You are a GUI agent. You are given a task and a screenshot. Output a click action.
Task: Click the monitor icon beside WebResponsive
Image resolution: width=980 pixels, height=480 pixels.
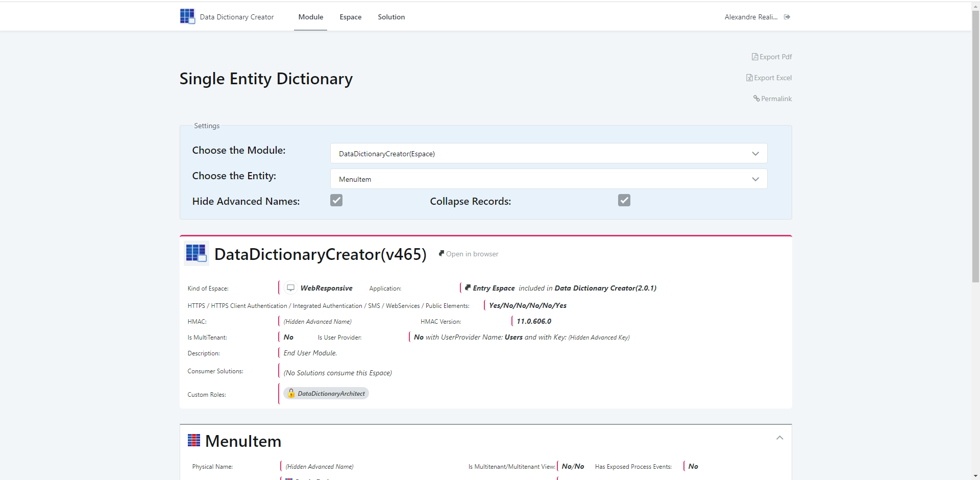click(290, 287)
